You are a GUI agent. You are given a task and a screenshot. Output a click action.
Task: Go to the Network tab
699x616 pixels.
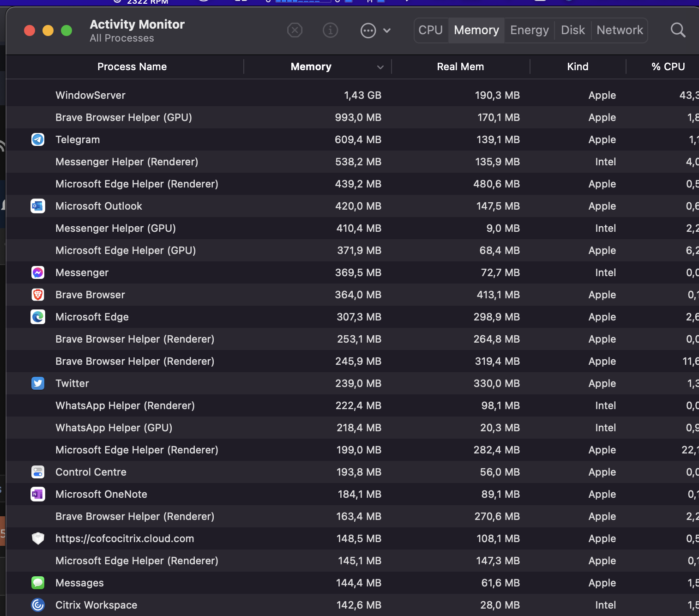(620, 30)
